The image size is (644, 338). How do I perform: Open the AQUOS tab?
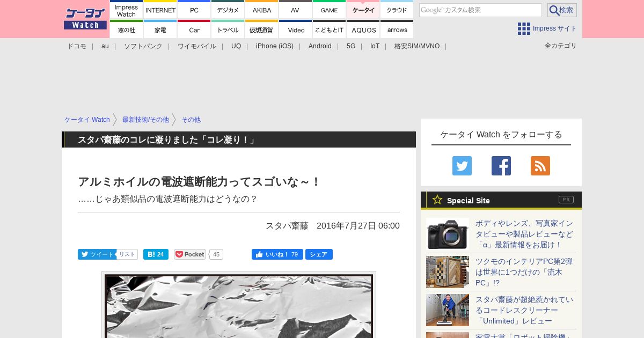click(x=363, y=29)
